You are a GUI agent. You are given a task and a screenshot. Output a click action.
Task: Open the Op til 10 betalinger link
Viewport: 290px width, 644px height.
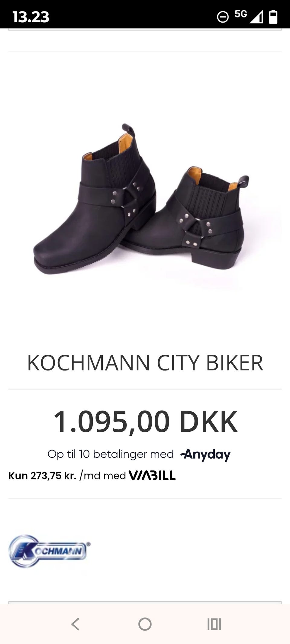111,454
